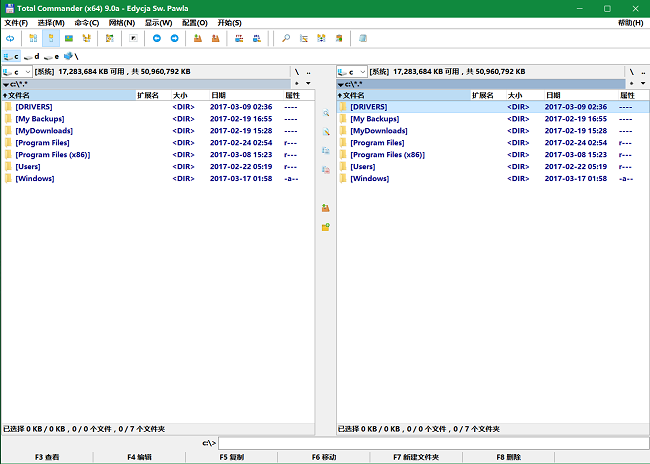Click the blue forward arrow icon

[175, 39]
